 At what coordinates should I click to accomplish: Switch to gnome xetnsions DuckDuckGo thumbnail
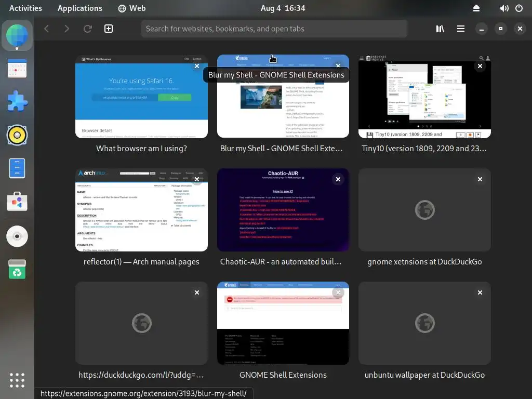424,210
